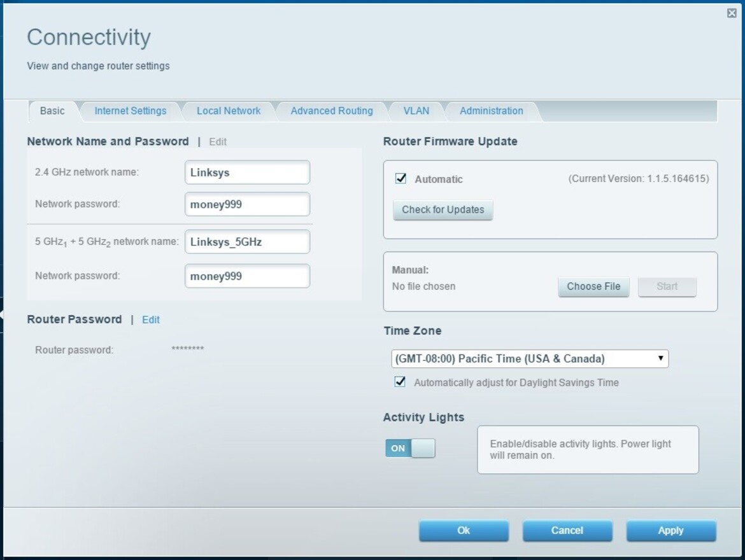Click the Cancel button
Screen dimensions: 745x560
[567, 531]
